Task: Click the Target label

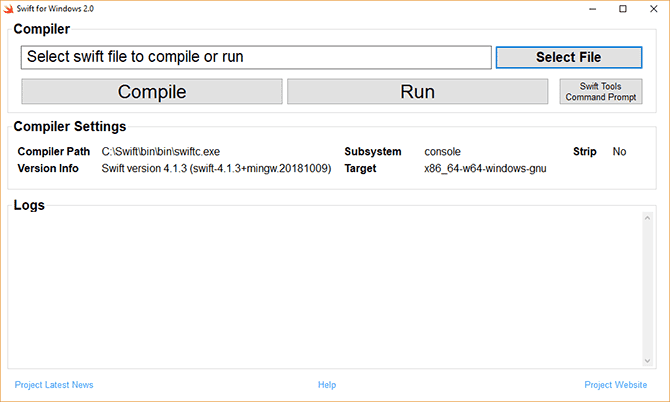Action: pyautogui.click(x=360, y=168)
